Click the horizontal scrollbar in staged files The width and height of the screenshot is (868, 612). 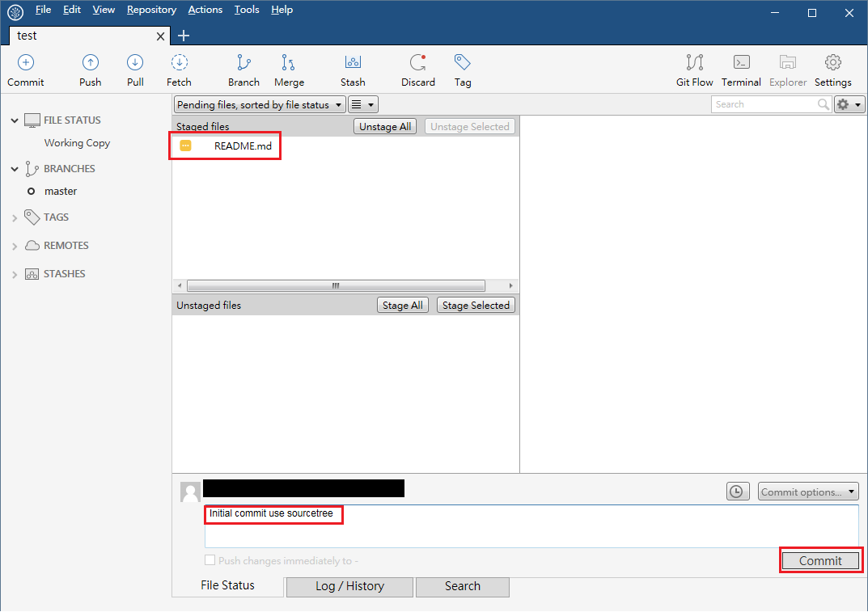(336, 286)
